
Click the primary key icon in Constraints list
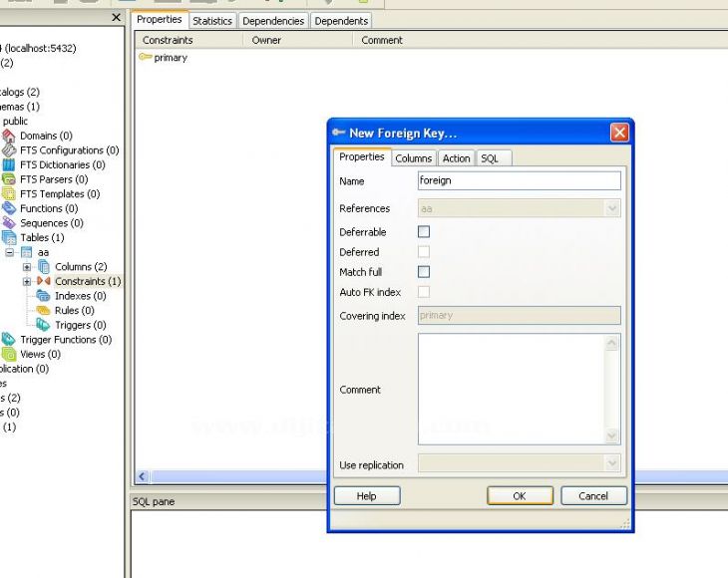point(146,57)
